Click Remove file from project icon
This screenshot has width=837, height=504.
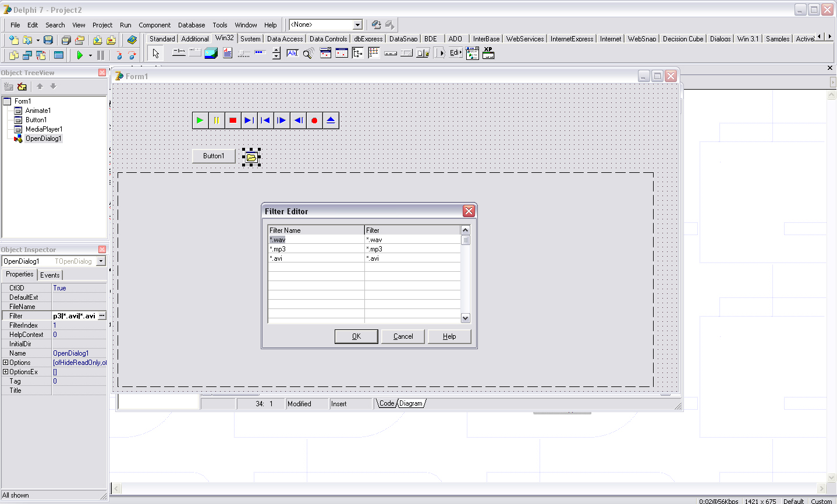click(111, 40)
